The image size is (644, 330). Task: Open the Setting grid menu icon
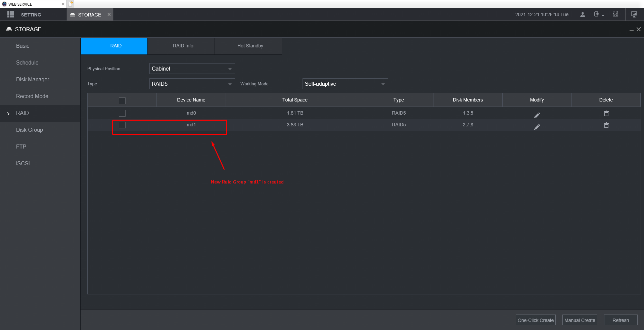11,14
